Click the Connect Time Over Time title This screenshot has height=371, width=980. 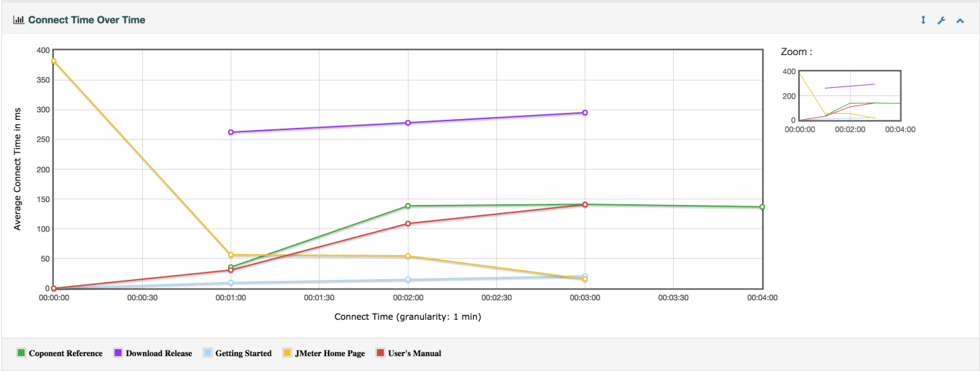tap(86, 20)
